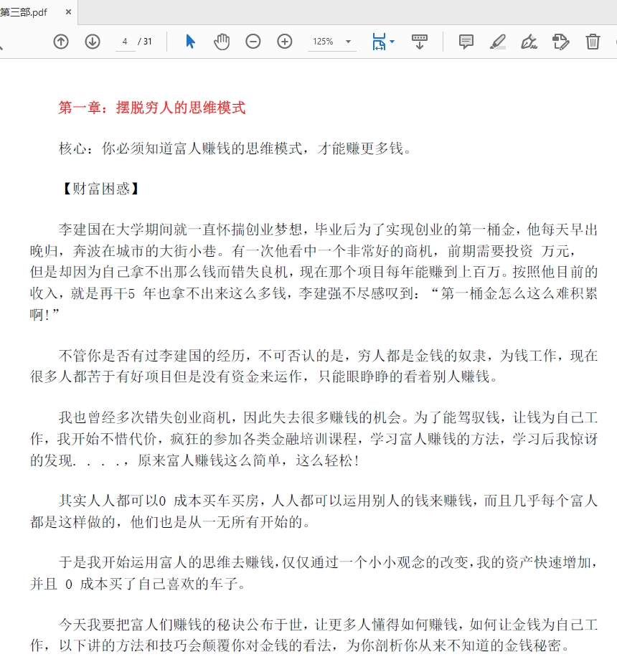Close the 第三部.pdf tab
This screenshot has width=617, height=672.
tap(68, 12)
